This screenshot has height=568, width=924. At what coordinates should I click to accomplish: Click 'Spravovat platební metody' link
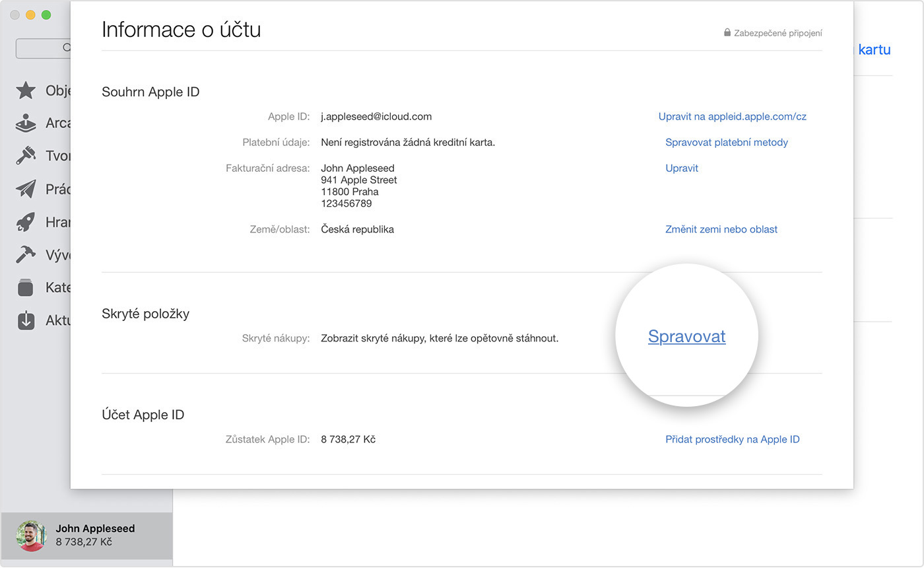726,142
